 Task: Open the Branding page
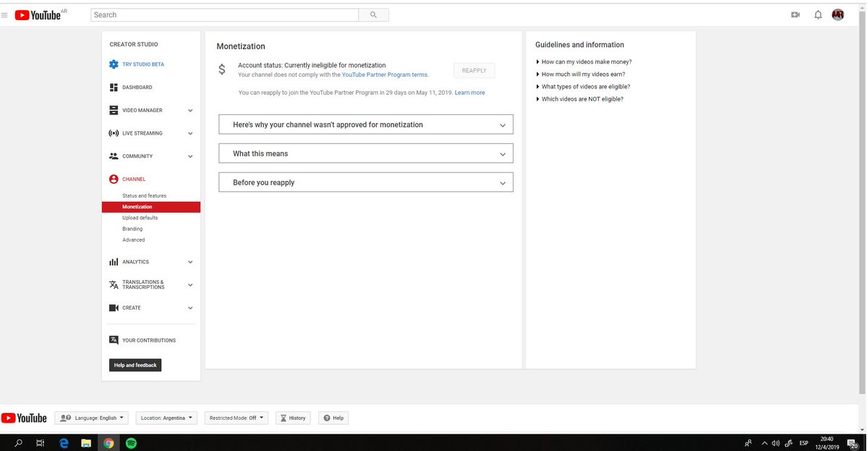click(132, 229)
